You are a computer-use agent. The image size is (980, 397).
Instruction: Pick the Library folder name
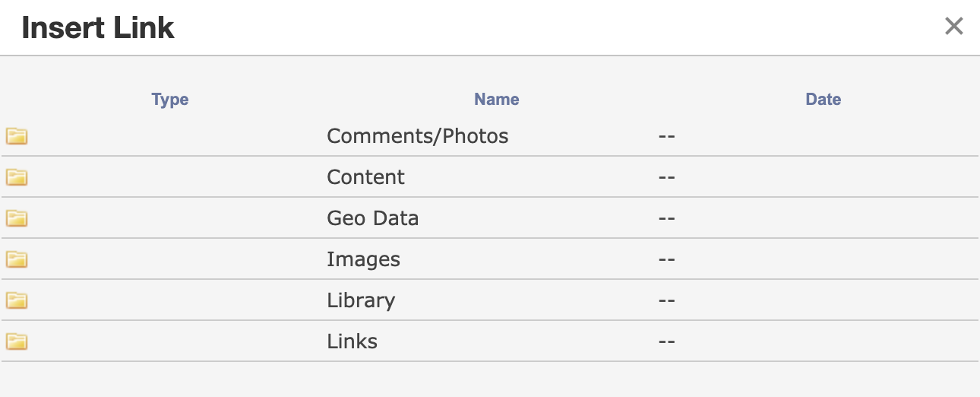tap(361, 300)
